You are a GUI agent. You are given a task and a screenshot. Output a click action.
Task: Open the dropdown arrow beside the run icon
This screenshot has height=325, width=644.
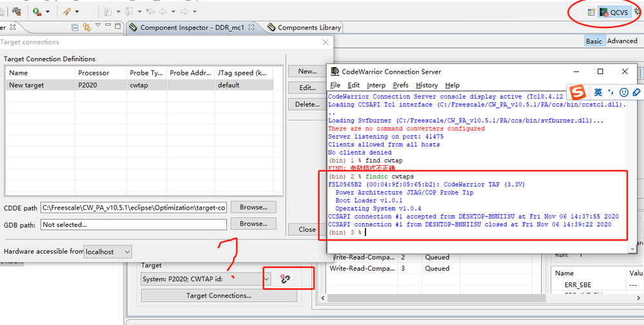[x=48, y=12]
